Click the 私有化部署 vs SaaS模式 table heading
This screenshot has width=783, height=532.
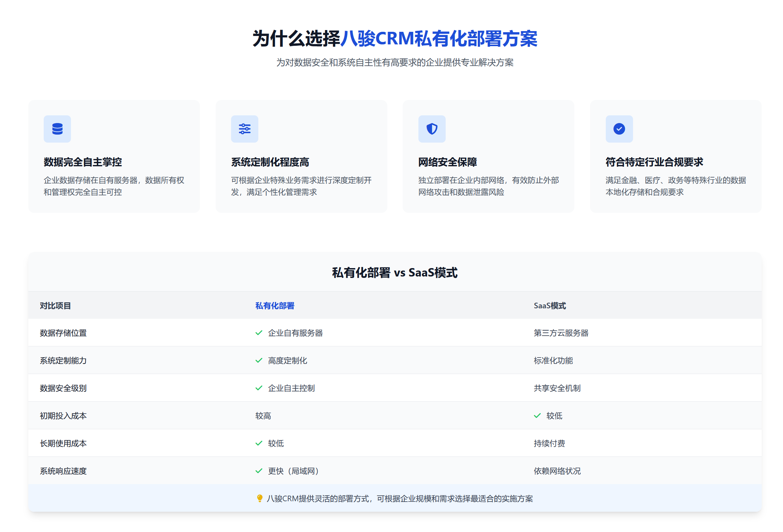pyautogui.click(x=394, y=272)
